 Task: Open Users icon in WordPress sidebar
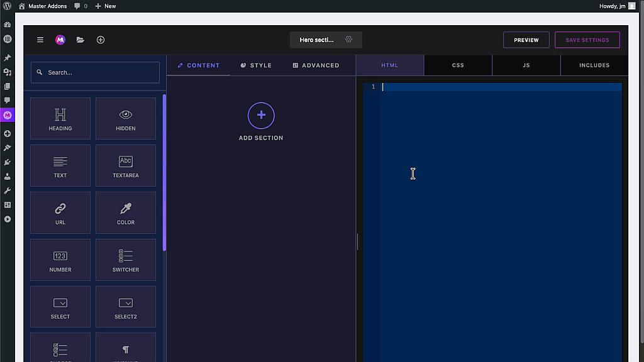point(8,177)
